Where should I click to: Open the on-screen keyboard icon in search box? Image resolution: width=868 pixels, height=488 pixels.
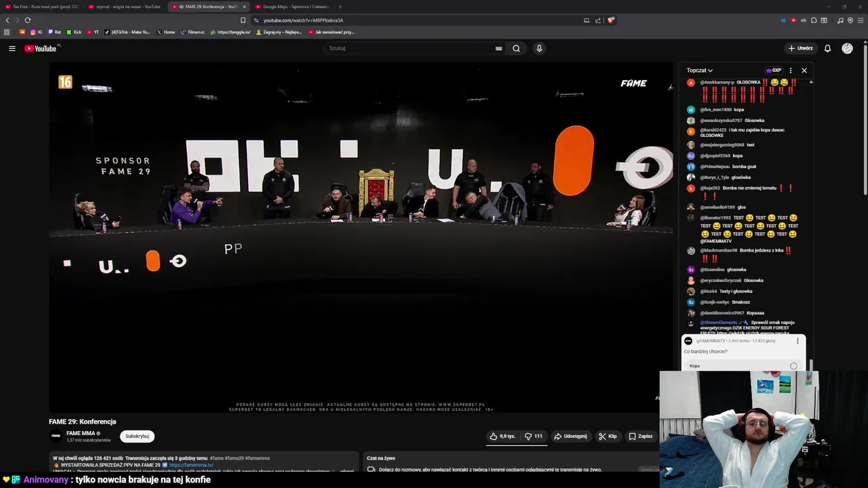pyautogui.click(x=498, y=48)
